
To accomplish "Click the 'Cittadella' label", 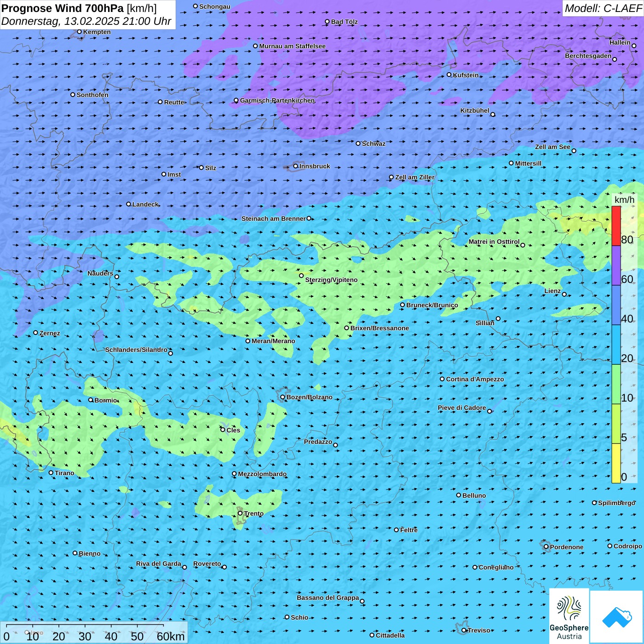I will click(x=390, y=635).
